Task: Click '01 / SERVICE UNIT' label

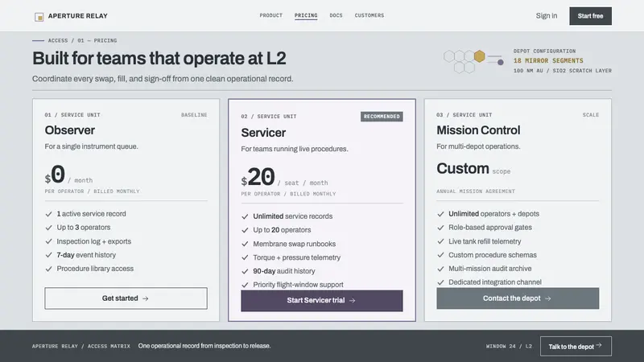Action: pos(72,115)
